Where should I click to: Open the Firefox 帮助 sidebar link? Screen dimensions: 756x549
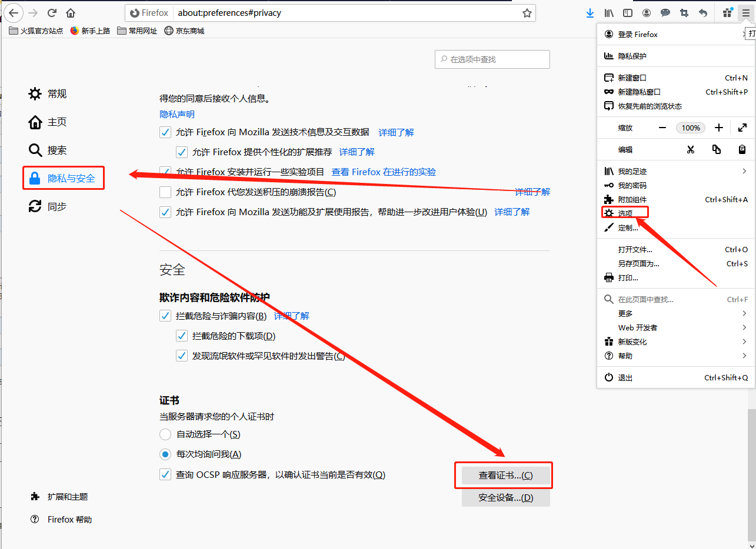pyautogui.click(x=61, y=520)
